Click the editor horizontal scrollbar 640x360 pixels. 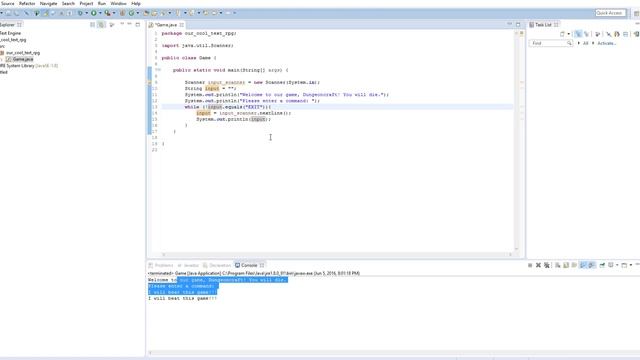tap(336, 254)
